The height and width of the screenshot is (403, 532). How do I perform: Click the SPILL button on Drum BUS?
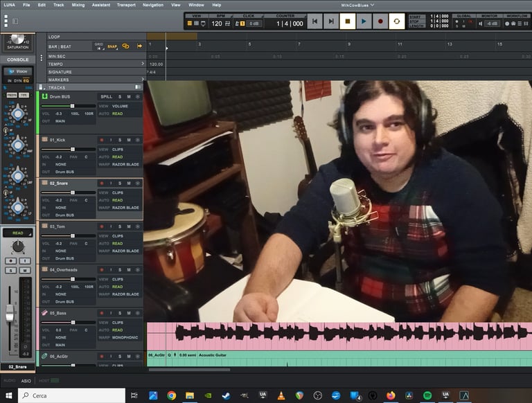tap(106, 97)
